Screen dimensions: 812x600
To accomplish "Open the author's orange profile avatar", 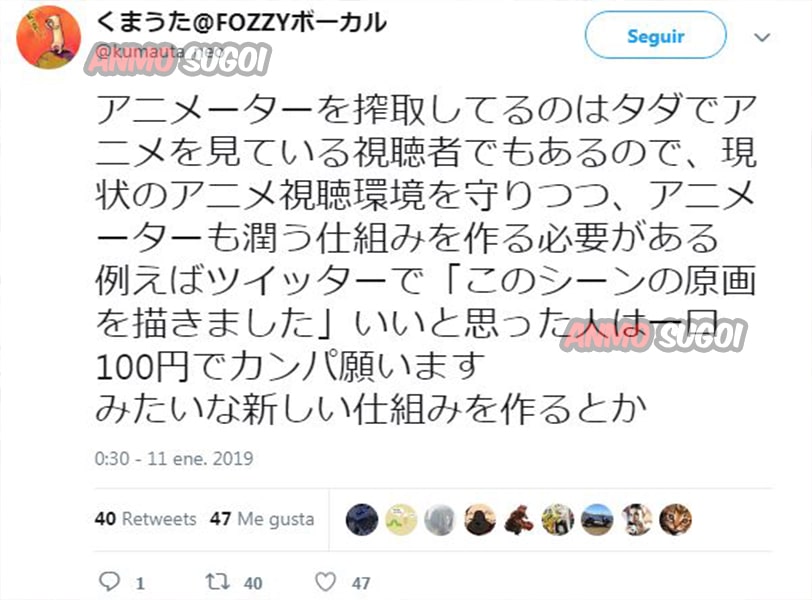I will pos(49,37).
